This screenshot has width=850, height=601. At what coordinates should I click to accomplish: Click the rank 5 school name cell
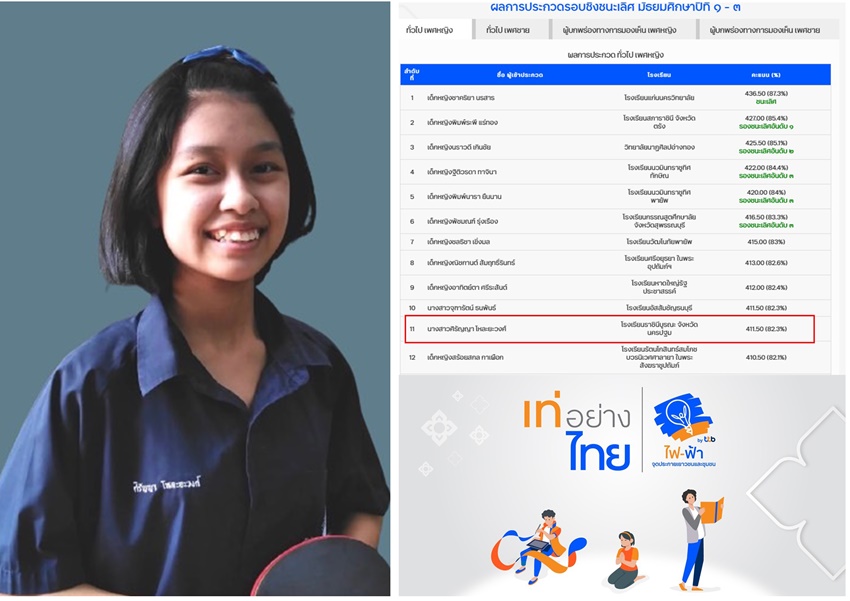659,196
